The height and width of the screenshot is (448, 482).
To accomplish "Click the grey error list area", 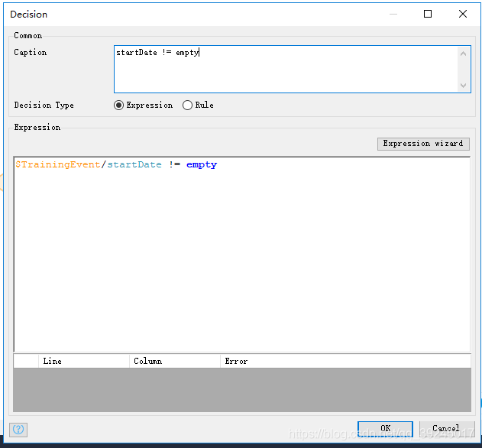I will (x=241, y=390).
